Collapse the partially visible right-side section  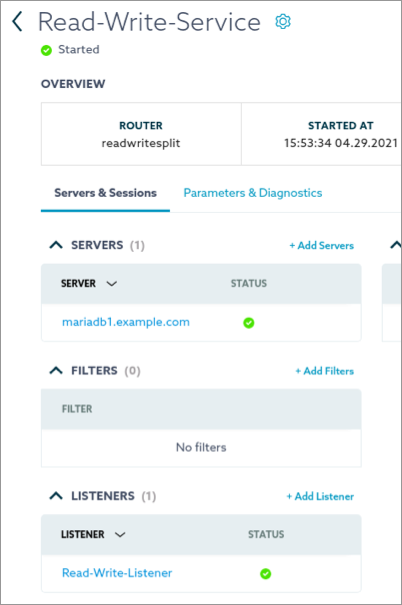(396, 245)
